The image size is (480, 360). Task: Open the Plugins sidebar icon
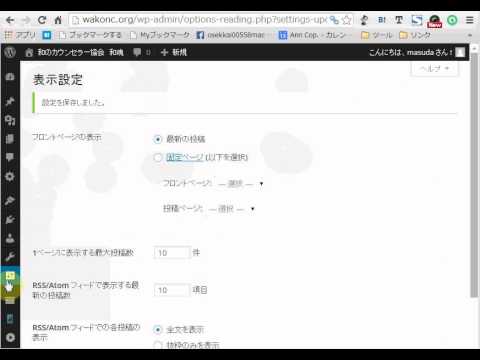click(x=10, y=219)
